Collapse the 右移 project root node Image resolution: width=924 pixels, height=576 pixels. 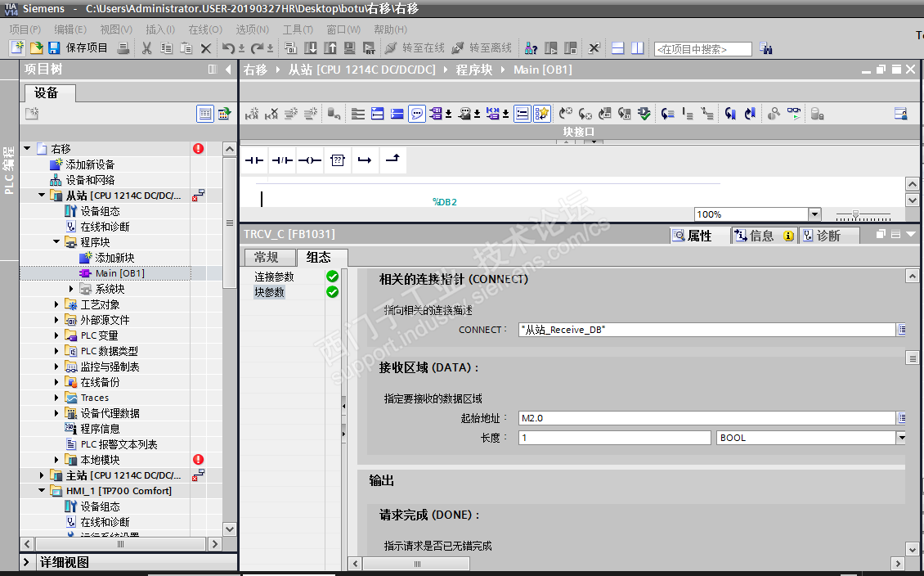[x=27, y=149]
